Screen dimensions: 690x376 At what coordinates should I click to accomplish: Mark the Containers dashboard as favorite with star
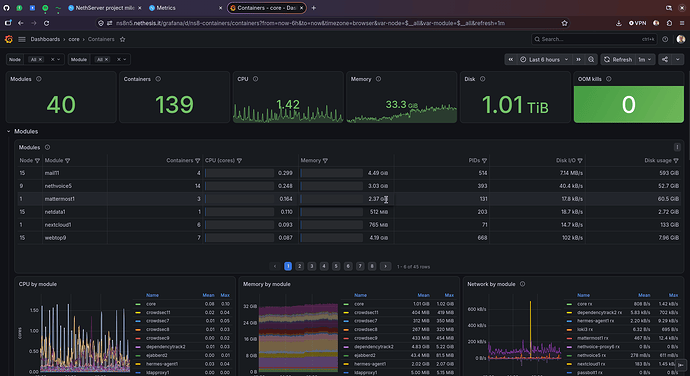[123, 39]
